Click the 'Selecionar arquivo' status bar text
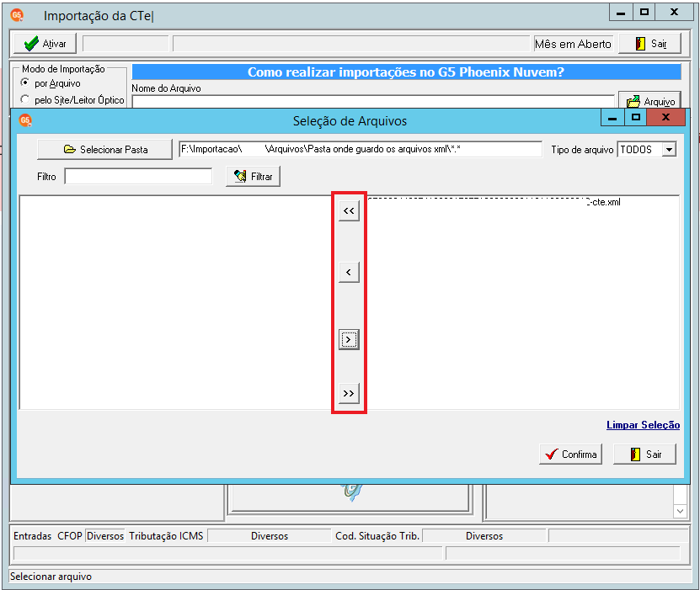This screenshot has width=700, height=590. click(51, 577)
